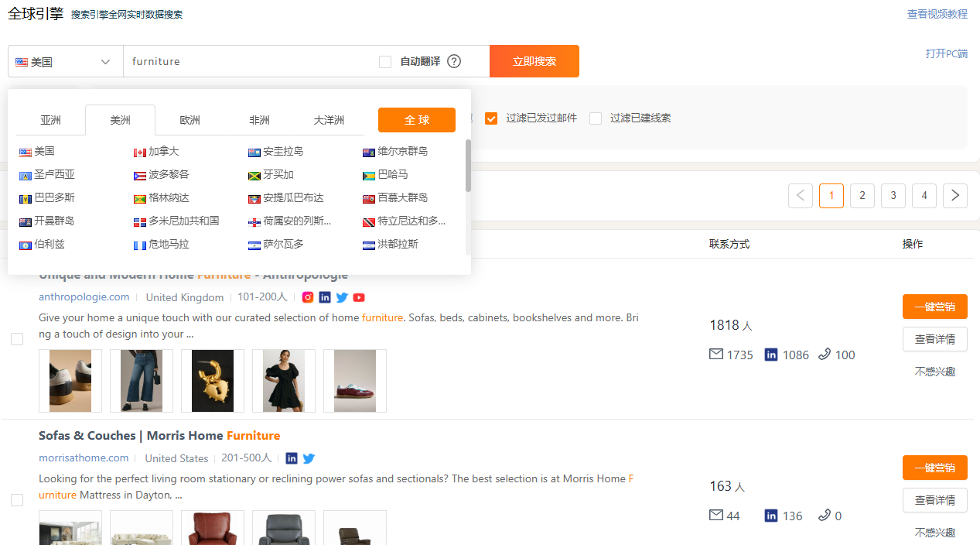Screen dimensions: 980x545
Task: Open Anthropologie black dress thumbnail
Action: click(x=284, y=381)
